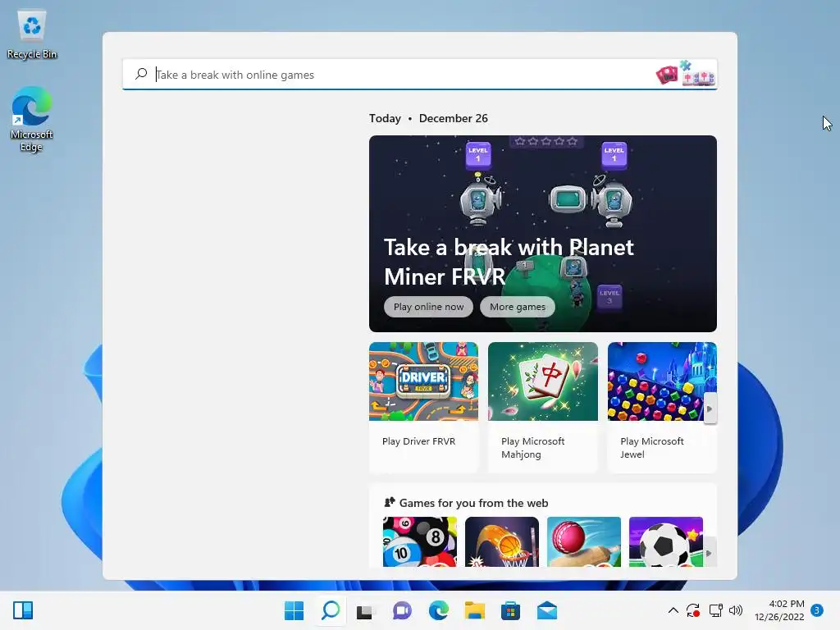Open the Microsoft Jewel game thumbnail

(x=662, y=381)
